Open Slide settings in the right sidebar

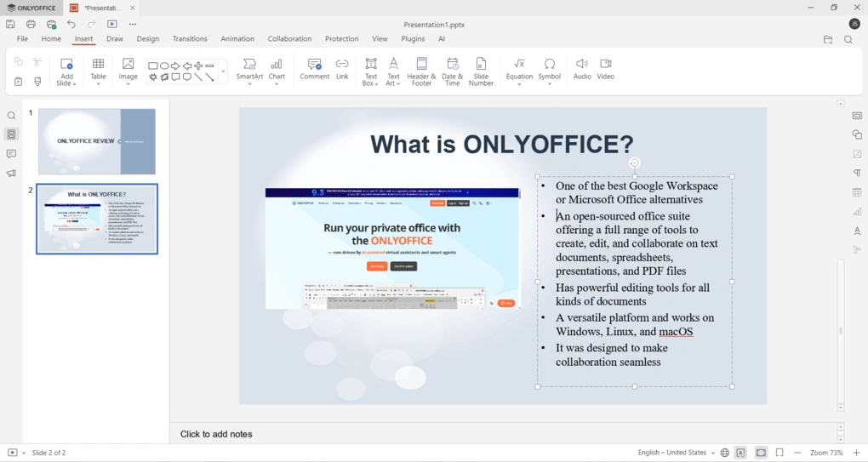point(857,116)
